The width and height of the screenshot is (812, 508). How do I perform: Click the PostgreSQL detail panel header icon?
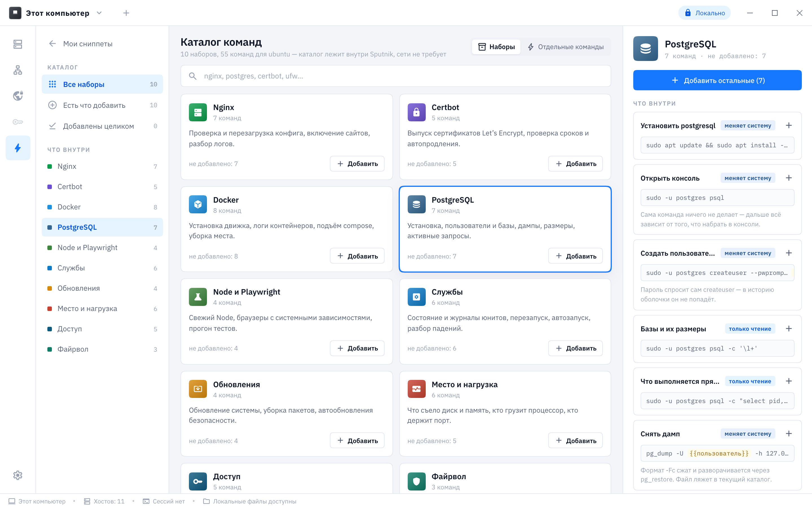click(646, 49)
